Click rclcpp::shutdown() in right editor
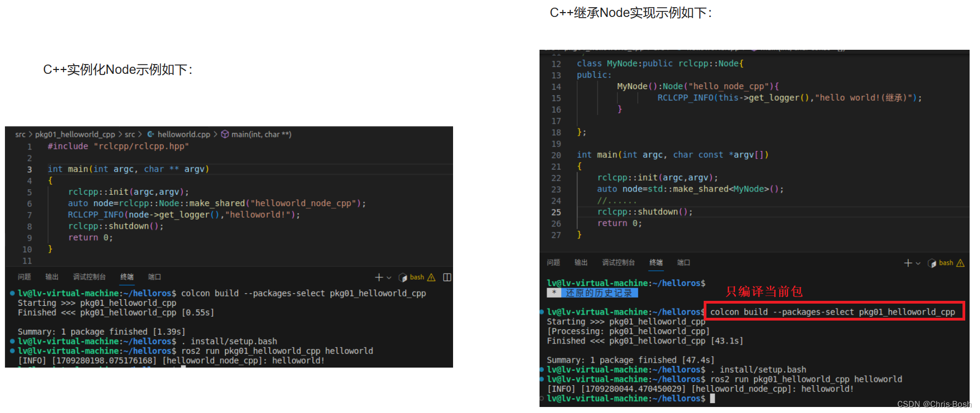Viewport: 980px width, 413px height. pyautogui.click(x=645, y=212)
